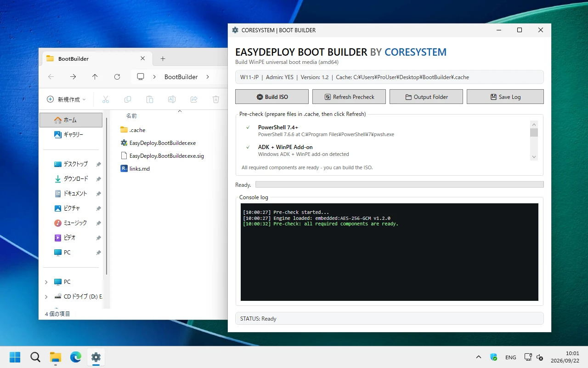Click the Rename icon in Explorer toolbar
Screen dimensions: 588x368
[172, 99]
